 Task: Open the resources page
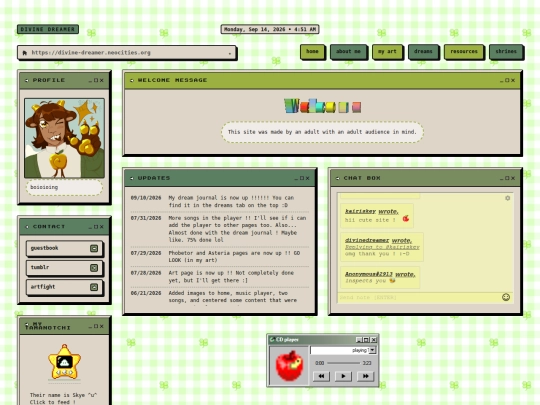[464, 52]
